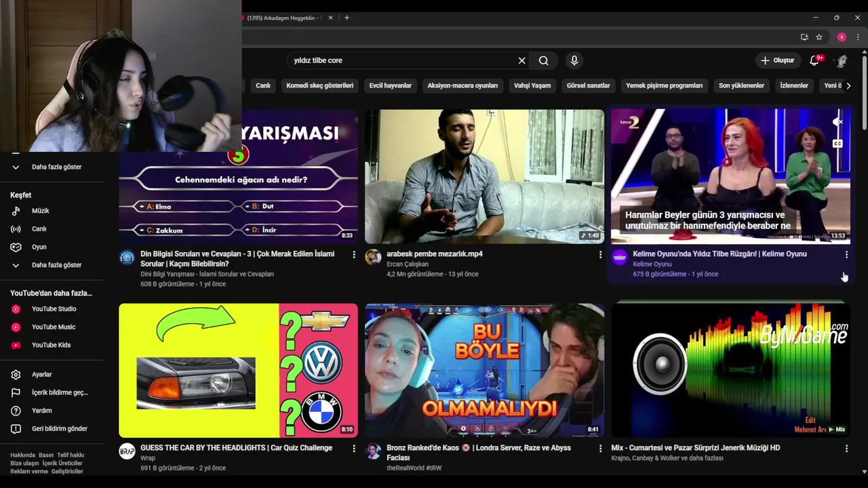868x488 pixels.
Task: Play the arabesk pembe mezarlık thumbnail
Action: point(484,176)
